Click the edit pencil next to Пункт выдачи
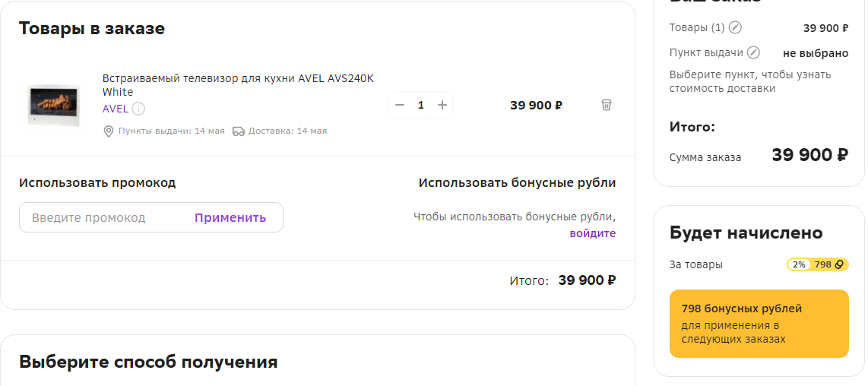 [753, 52]
